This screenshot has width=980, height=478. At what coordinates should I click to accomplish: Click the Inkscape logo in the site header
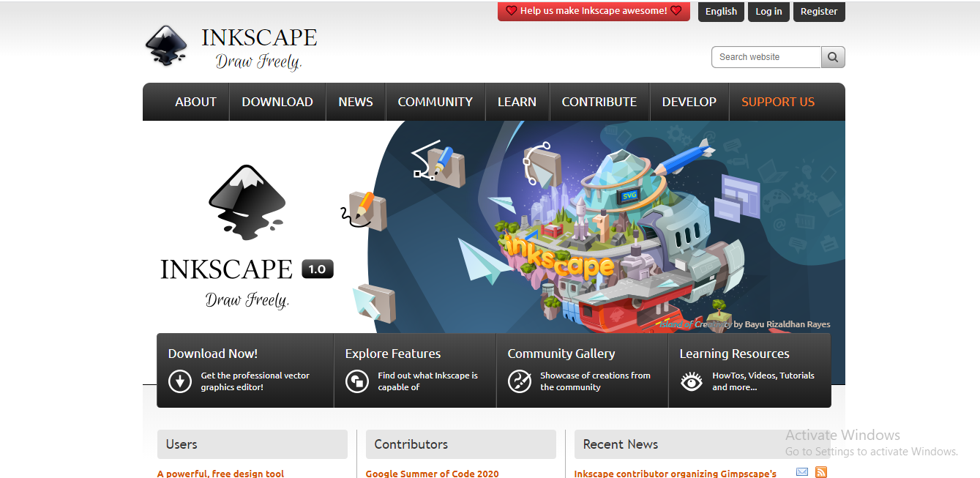pos(231,48)
